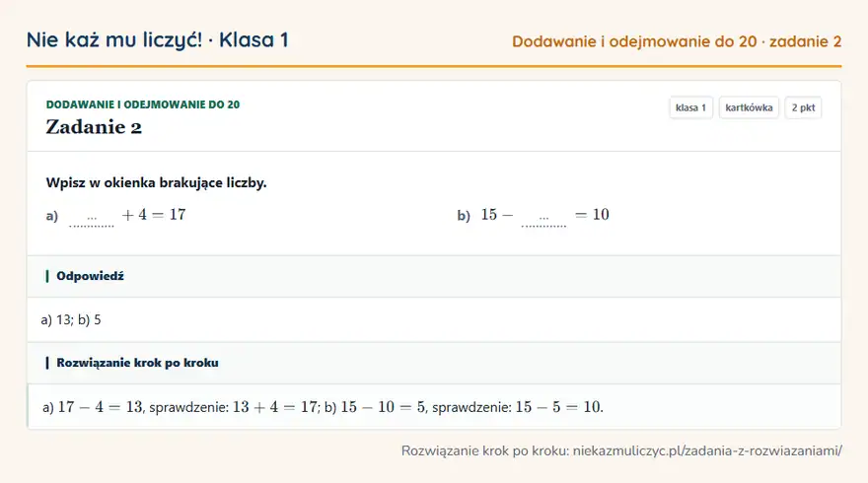
Task: Click the green 'DODAWANIE I ODEJMOWANIE DO 20' label
Action: pos(143,104)
